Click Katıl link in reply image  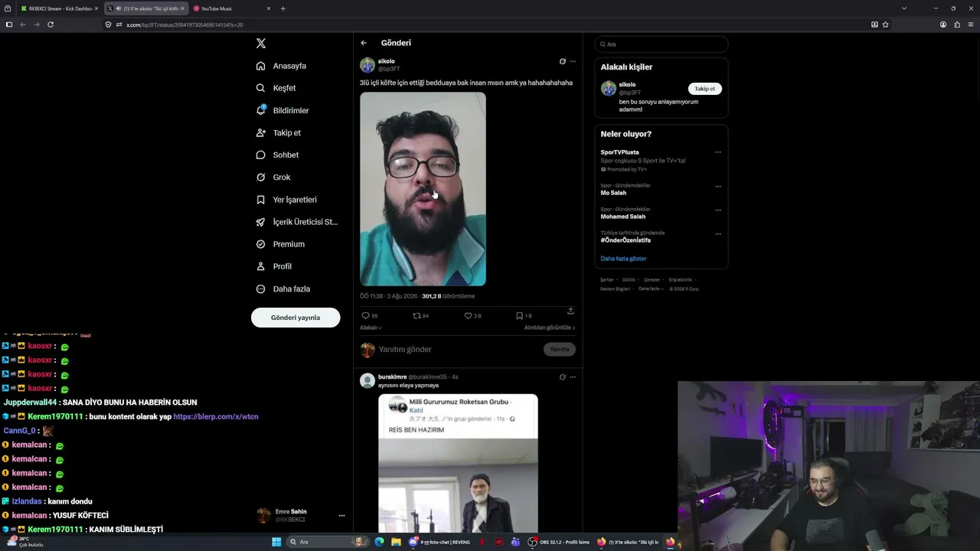(x=416, y=410)
